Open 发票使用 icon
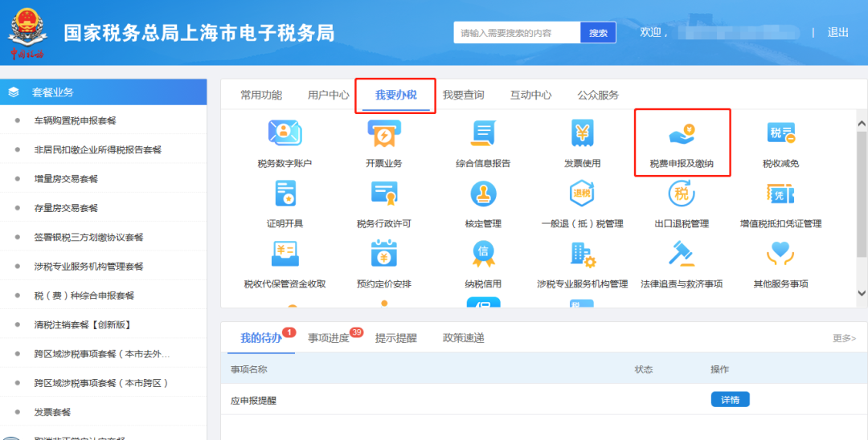 [582, 133]
